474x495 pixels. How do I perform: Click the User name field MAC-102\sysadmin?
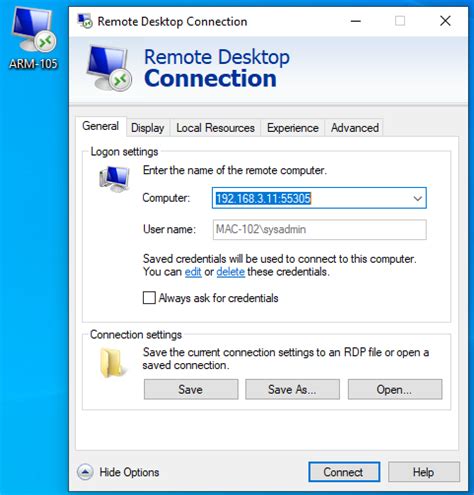319,229
